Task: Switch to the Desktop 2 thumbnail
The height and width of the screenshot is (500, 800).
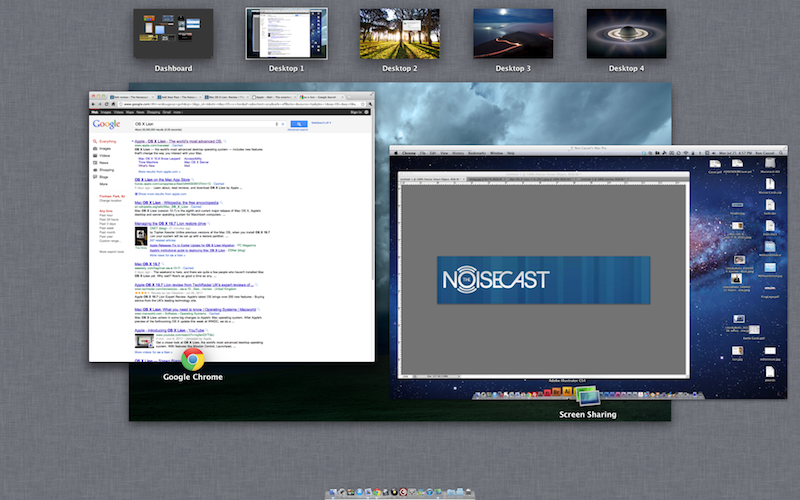Action: [x=399, y=33]
